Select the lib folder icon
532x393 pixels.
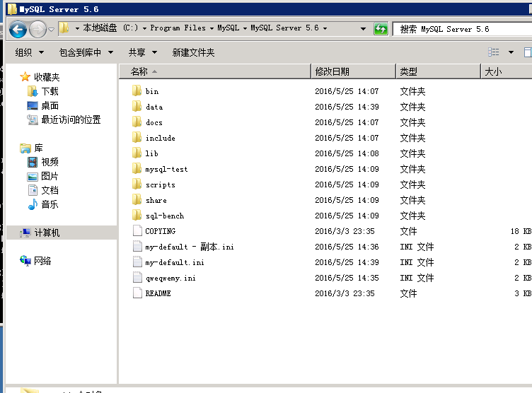137,153
